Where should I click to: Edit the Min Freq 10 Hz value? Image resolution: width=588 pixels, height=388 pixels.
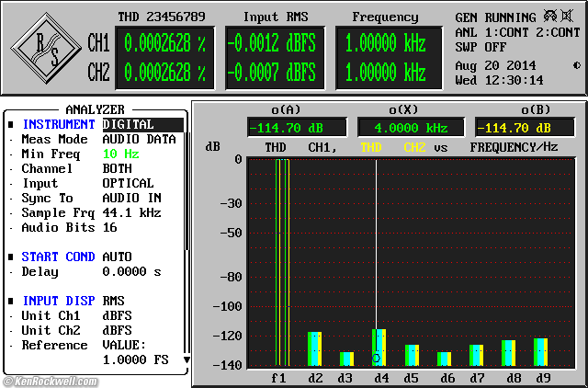click(x=120, y=154)
